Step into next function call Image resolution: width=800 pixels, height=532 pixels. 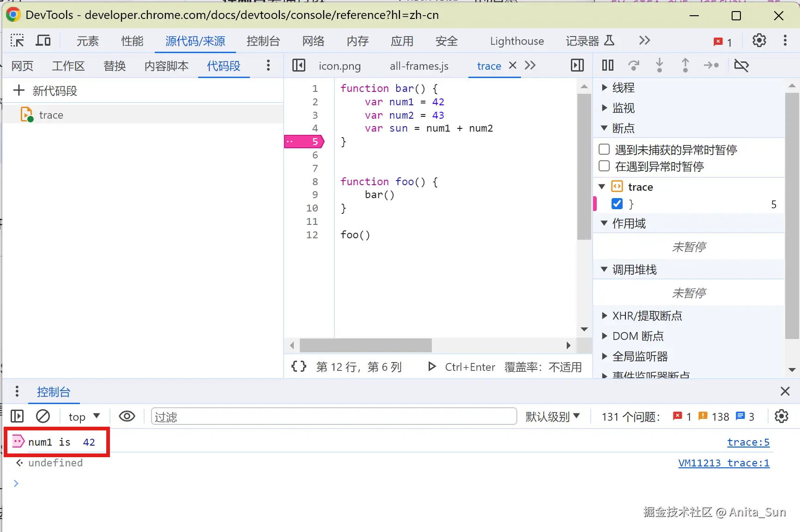click(660, 66)
